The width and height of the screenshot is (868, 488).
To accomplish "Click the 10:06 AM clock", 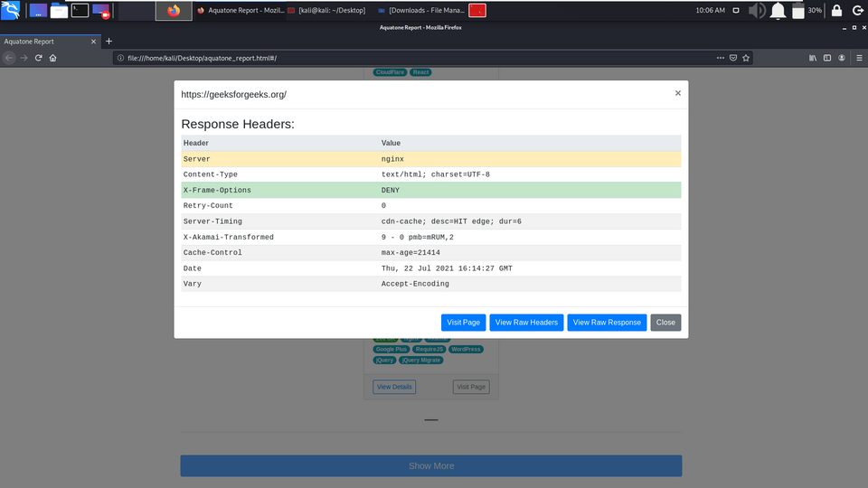I will click(x=711, y=11).
